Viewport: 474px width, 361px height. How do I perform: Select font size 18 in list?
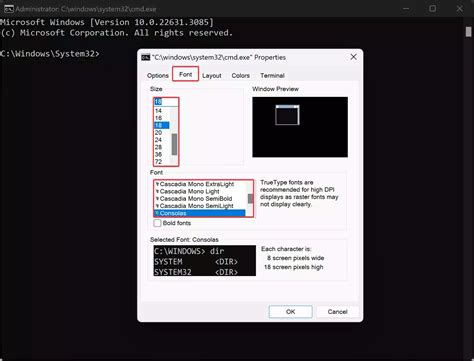click(162, 125)
